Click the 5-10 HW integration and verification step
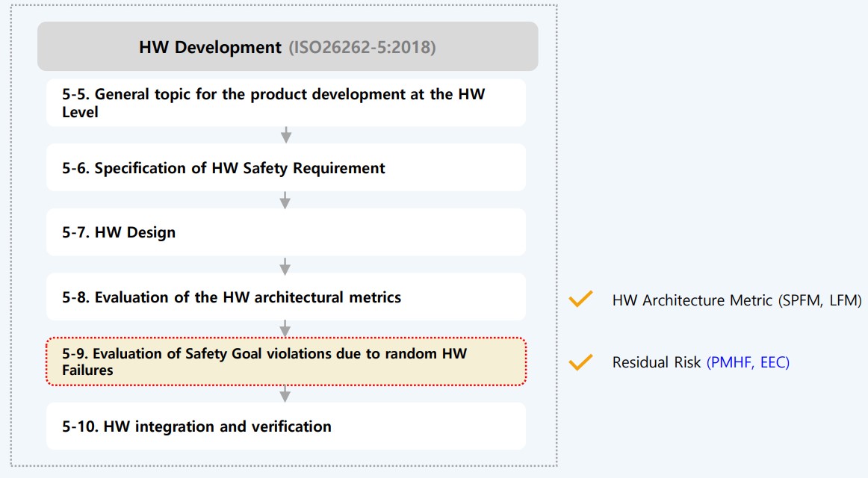Viewport: 868px width, 478px height. pos(196,426)
